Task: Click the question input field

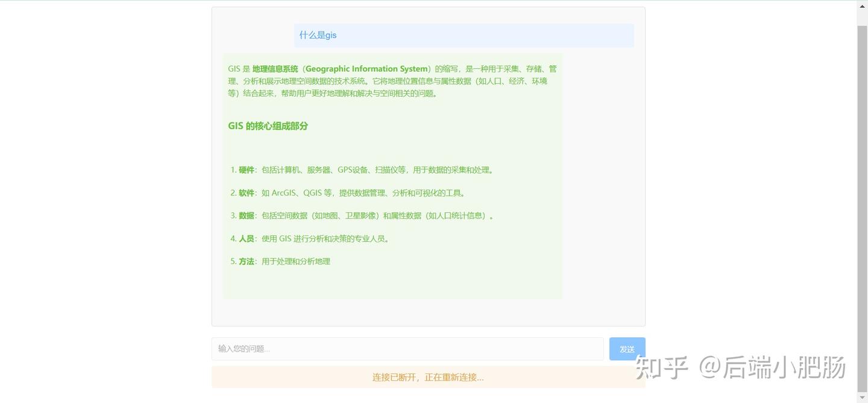Action: (x=407, y=349)
